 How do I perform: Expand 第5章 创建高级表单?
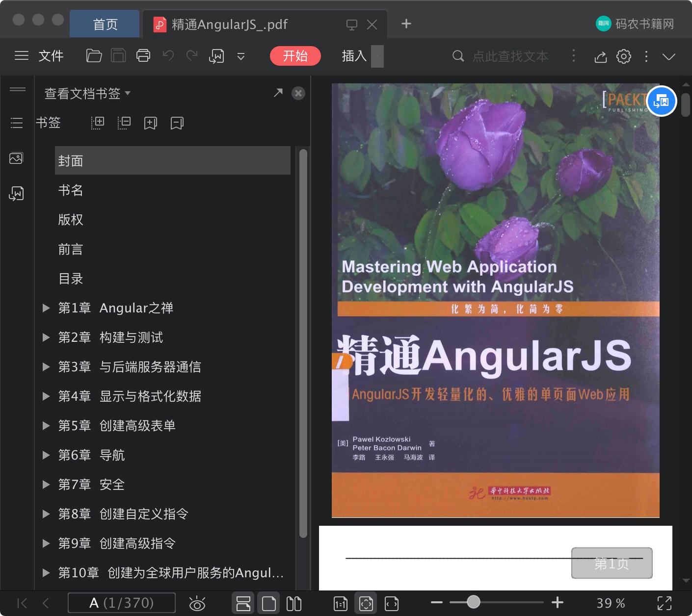pos(46,426)
